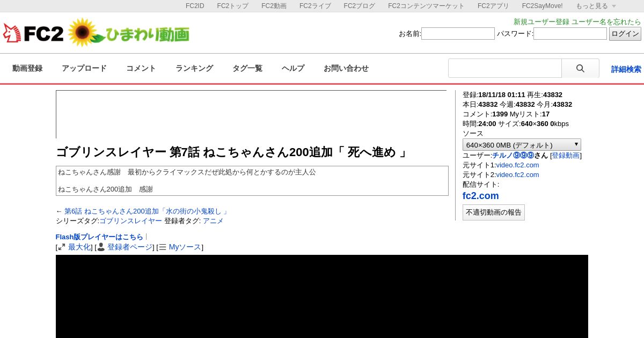
Task: Focus the お名前 input field
Action: [458, 34]
